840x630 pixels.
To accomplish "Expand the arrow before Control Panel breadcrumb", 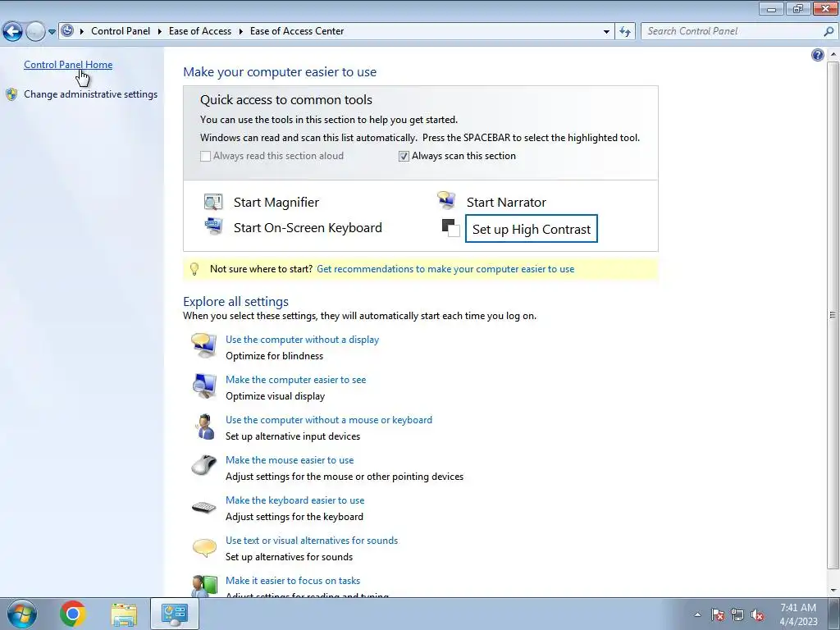I will click(x=82, y=32).
